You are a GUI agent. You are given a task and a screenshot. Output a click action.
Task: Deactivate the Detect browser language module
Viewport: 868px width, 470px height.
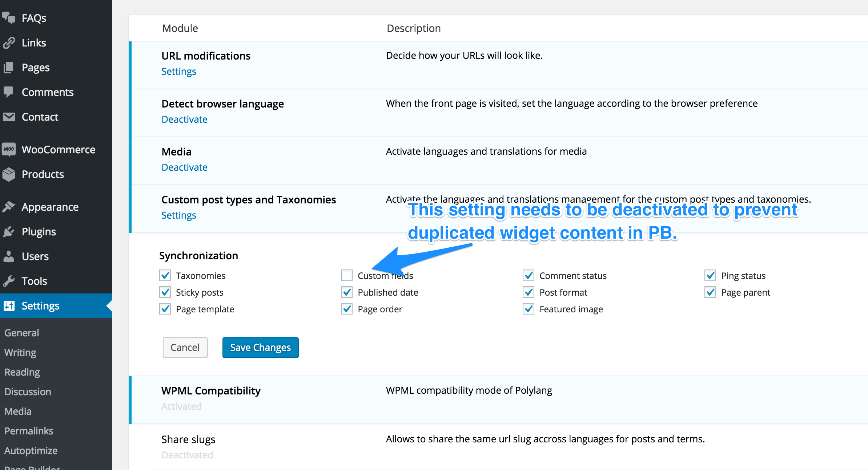pyautogui.click(x=184, y=119)
